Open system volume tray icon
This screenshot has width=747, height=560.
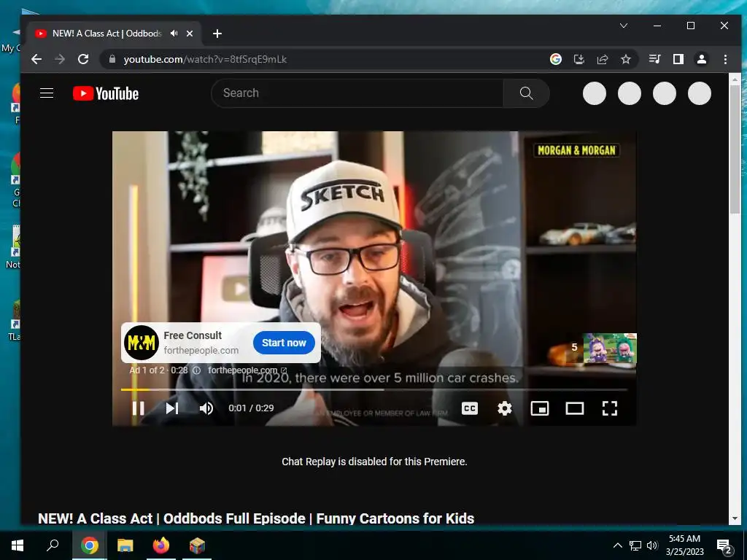[x=652, y=545]
